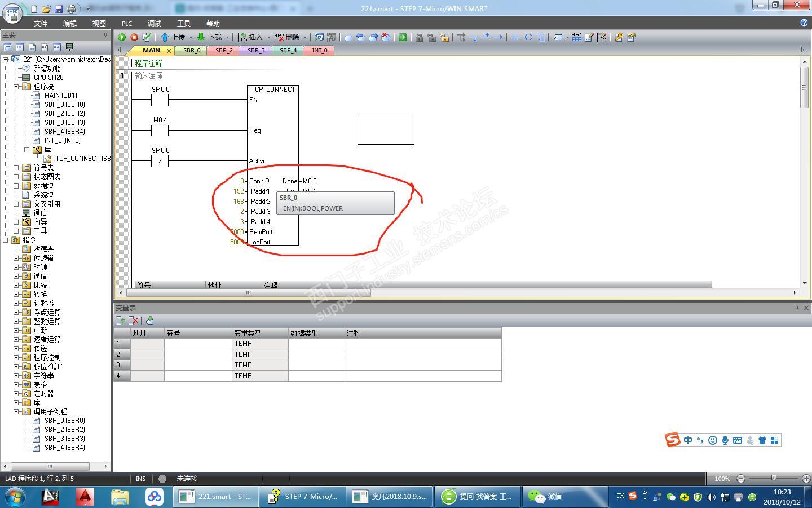
Task: Select INT_0 (INT0) in project tree
Action: (63, 141)
